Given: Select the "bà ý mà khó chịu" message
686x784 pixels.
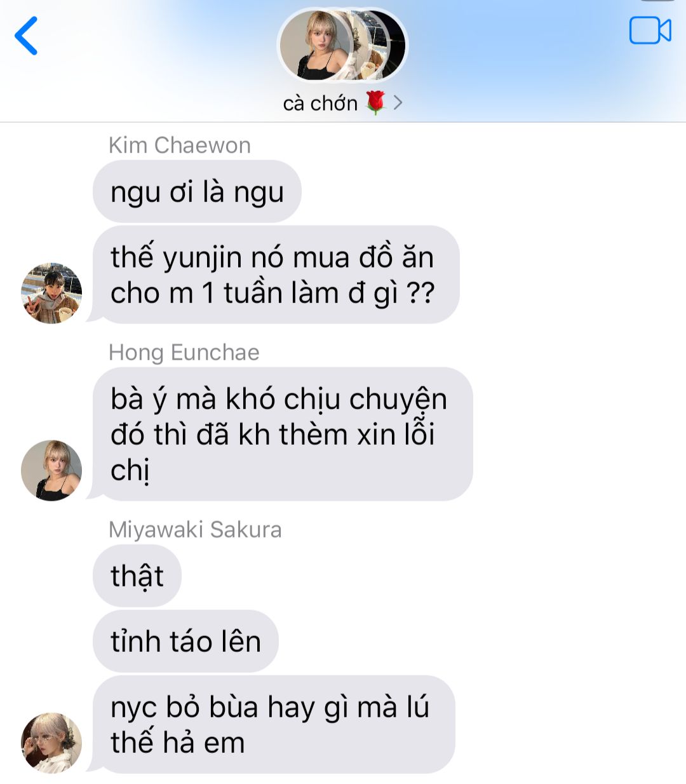Looking at the screenshot, I should click(x=283, y=434).
